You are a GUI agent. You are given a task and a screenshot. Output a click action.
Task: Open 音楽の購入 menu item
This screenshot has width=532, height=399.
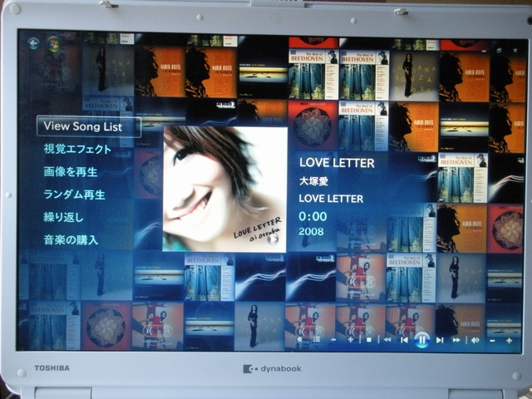(71, 240)
